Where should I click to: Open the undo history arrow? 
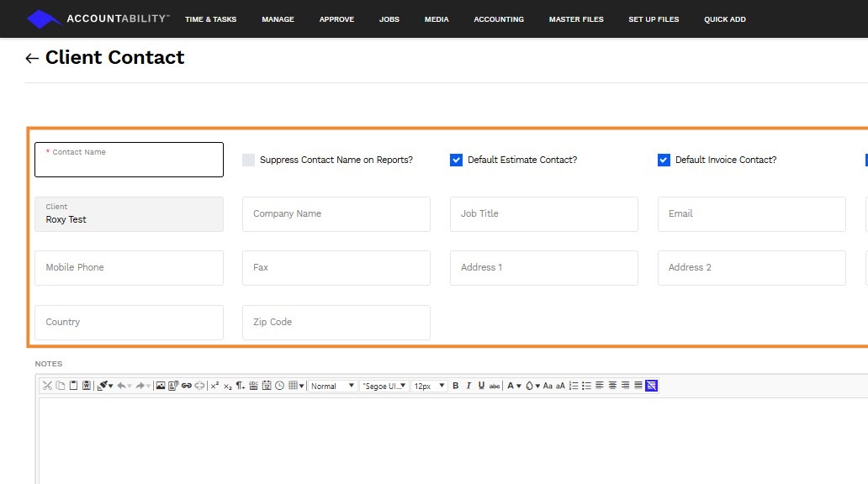130,386
